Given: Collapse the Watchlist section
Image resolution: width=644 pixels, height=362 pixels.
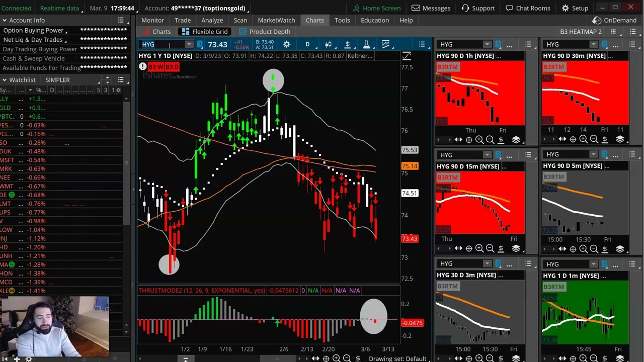Looking at the screenshot, I should point(4,80).
